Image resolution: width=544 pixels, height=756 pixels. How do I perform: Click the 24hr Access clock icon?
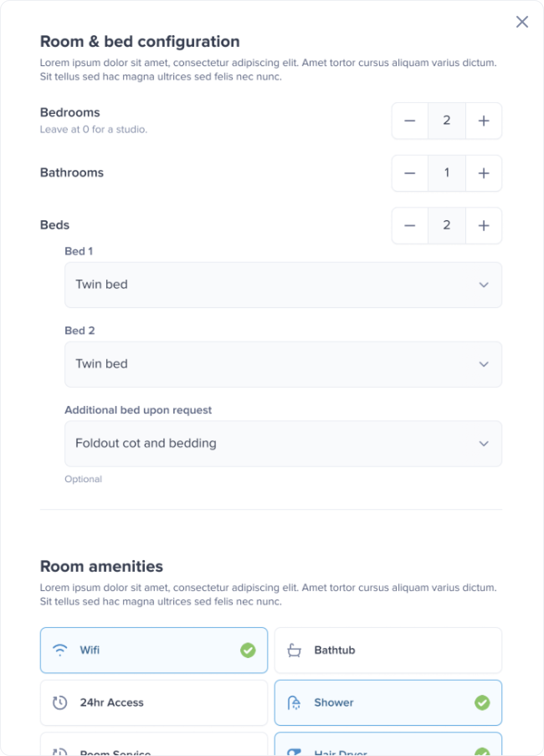pyautogui.click(x=60, y=702)
